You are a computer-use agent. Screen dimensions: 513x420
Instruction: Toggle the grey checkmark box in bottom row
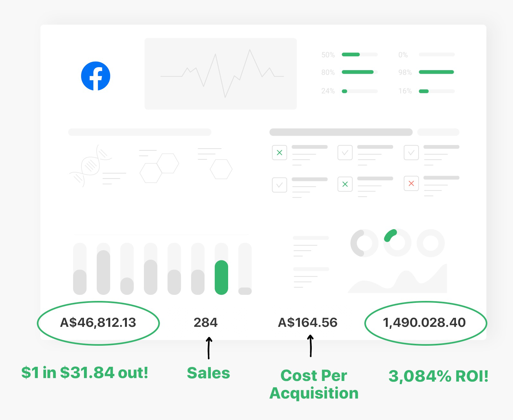[279, 185]
